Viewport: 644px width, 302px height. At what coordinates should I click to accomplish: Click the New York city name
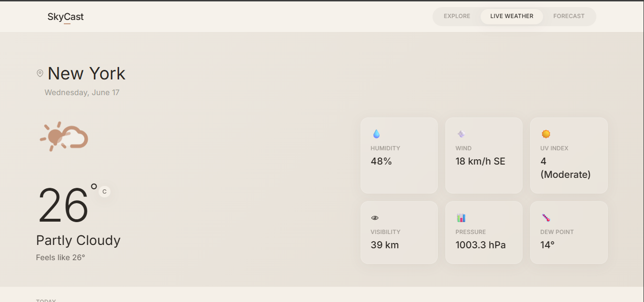pyautogui.click(x=87, y=73)
